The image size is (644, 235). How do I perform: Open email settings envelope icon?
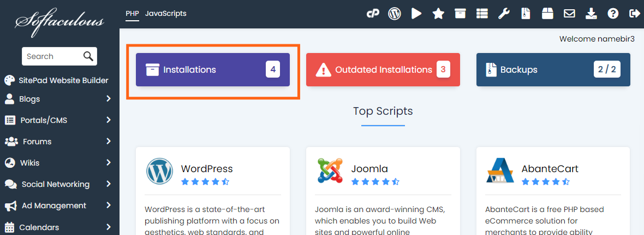pos(569,14)
